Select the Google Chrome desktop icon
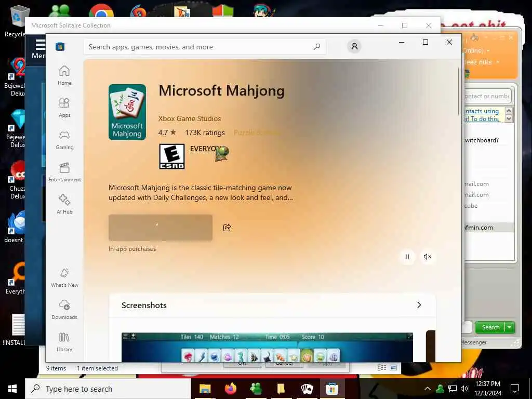 (x=101, y=10)
